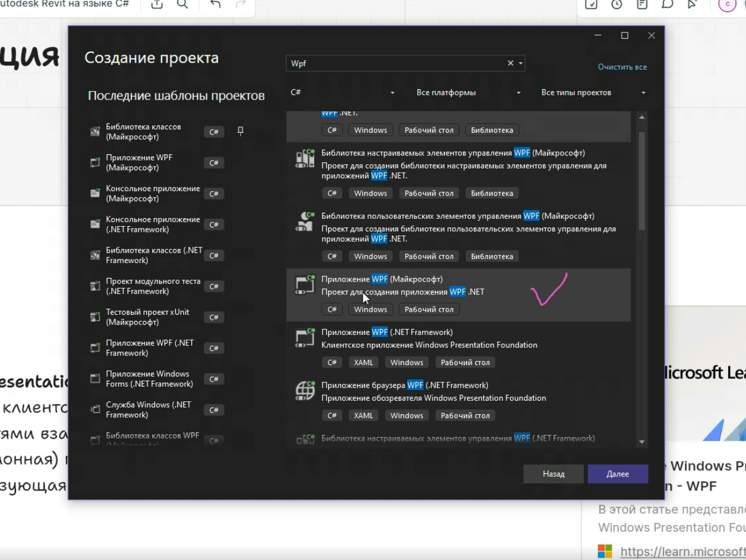Click icon of Служба Windows (.NET Framework)
The width and height of the screenshot is (746, 560).
95,409
